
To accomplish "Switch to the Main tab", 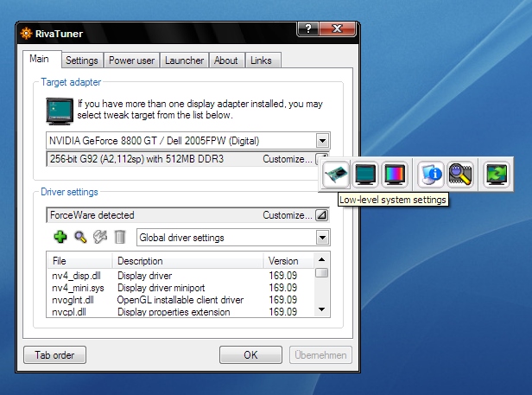I will click(x=42, y=59).
